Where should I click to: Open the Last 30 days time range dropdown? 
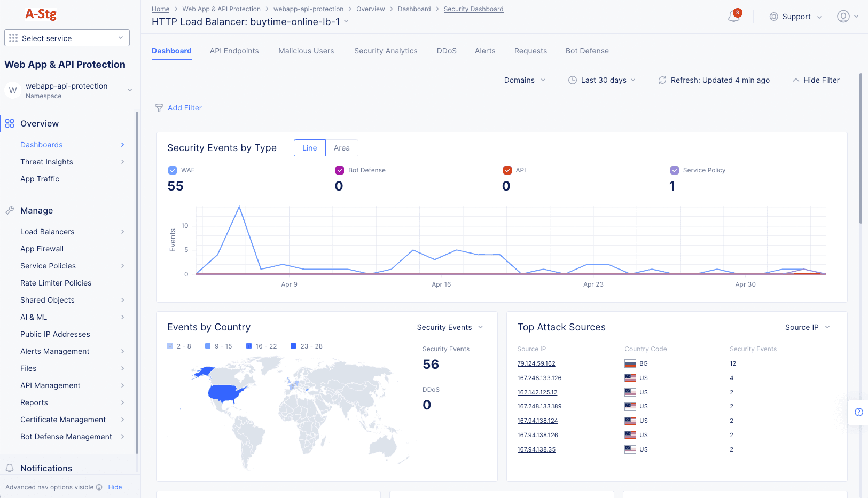pos(602,80)
